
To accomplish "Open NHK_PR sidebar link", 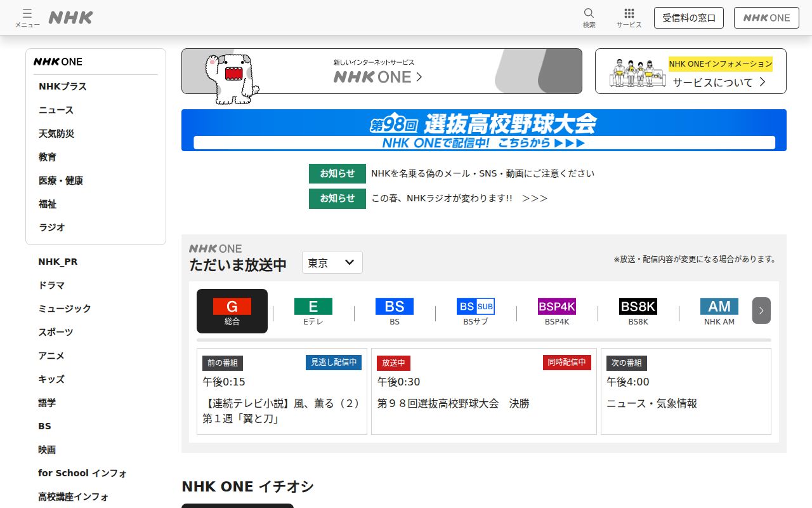I will pos(58,262).
